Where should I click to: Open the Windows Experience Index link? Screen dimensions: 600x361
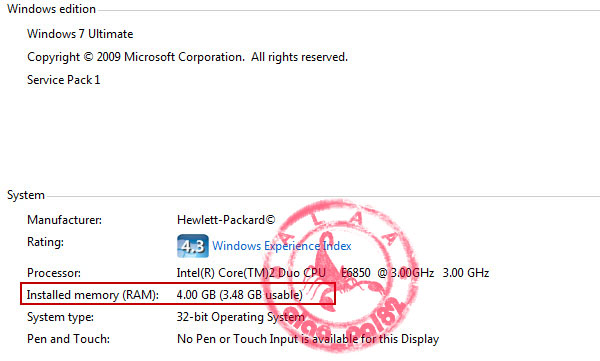pyautogui.click(x=282, y=246)
